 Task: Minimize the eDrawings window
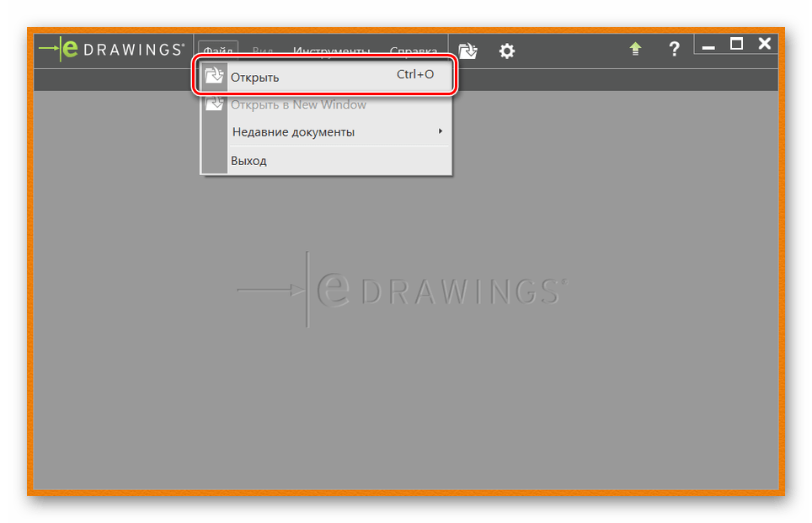coord(708,46)
